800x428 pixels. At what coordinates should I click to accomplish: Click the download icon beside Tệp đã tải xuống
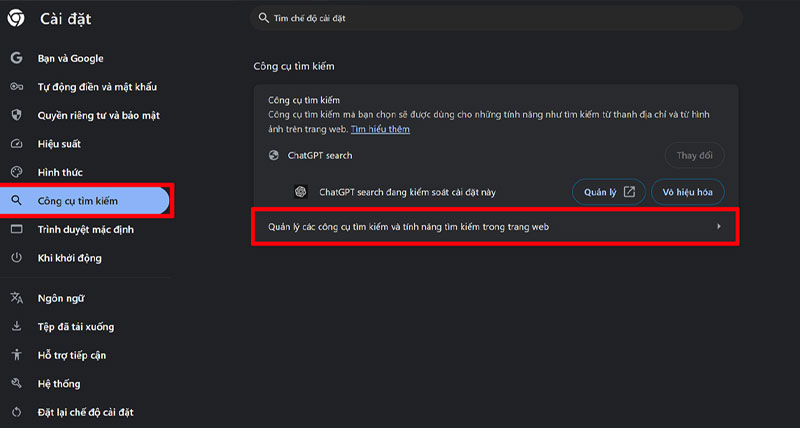click(16, 326)
